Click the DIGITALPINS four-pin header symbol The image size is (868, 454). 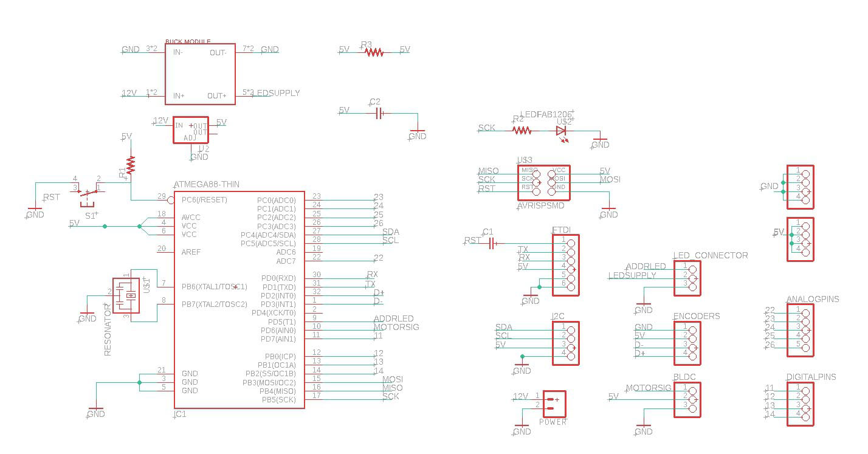pyautogui.click(x=800, y=404)
